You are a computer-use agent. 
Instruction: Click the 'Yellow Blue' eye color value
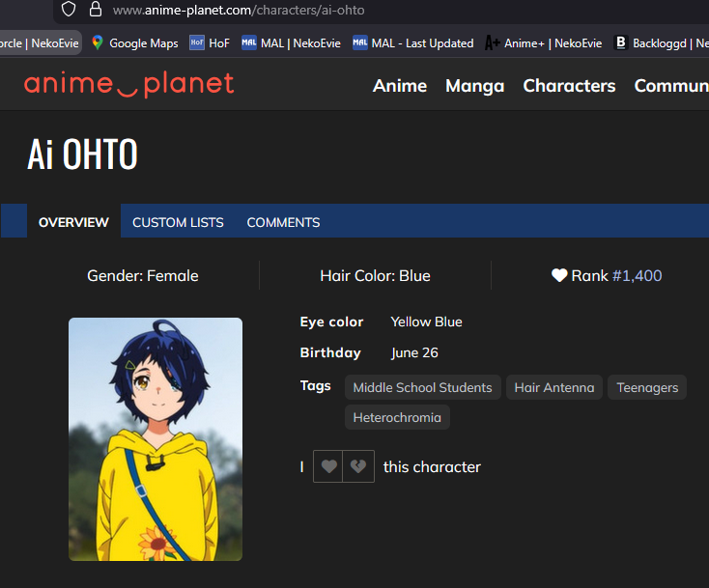pyautogui.click(x=426, y=322)
